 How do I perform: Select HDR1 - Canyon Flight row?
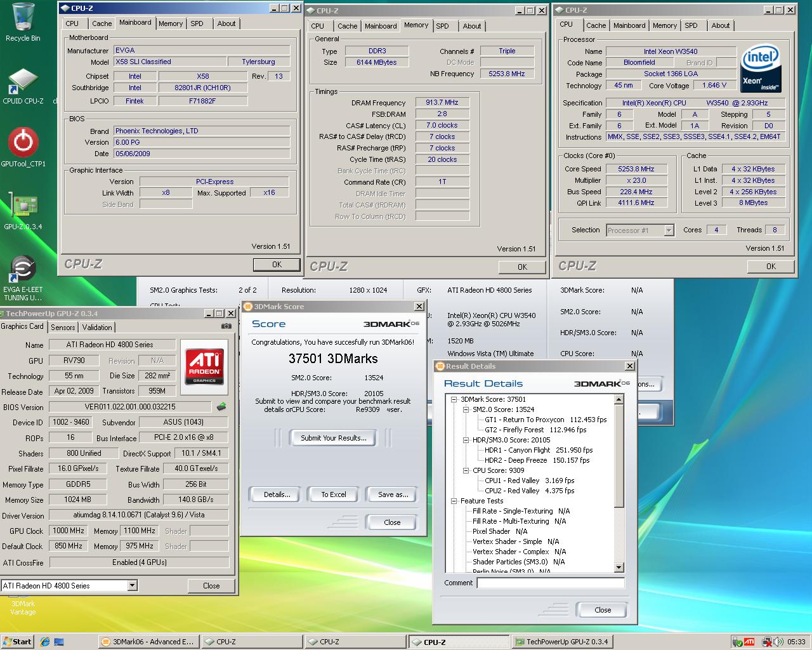[539, 450]
